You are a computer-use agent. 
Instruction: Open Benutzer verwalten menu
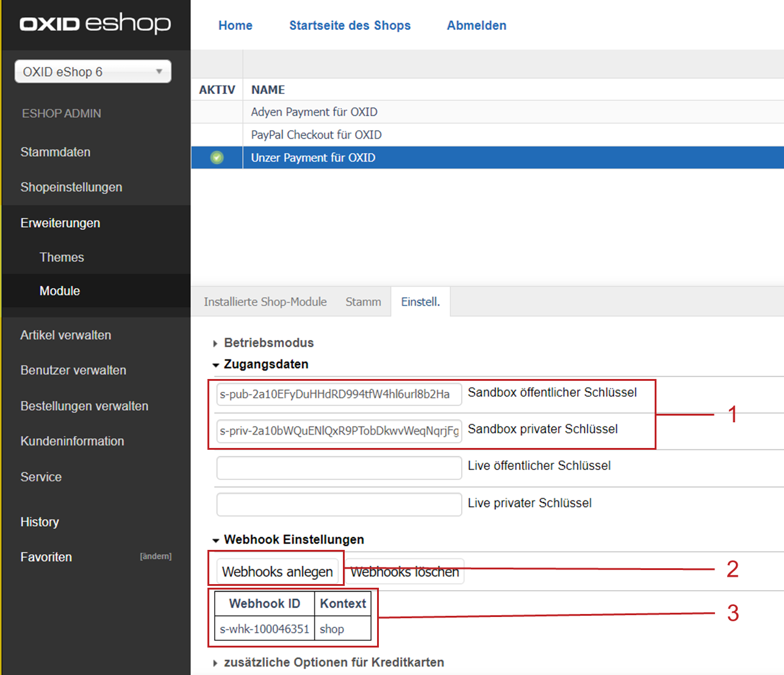[x=73, y=370]
